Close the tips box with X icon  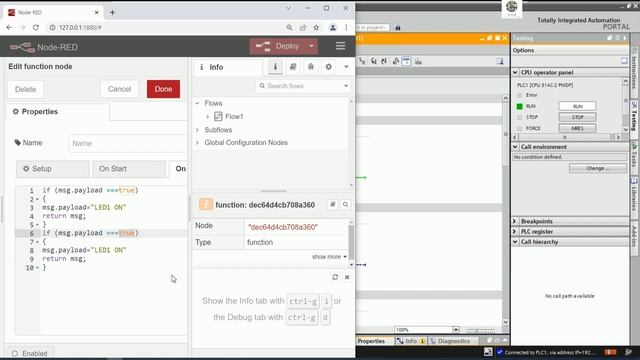[x=347, y=277]
